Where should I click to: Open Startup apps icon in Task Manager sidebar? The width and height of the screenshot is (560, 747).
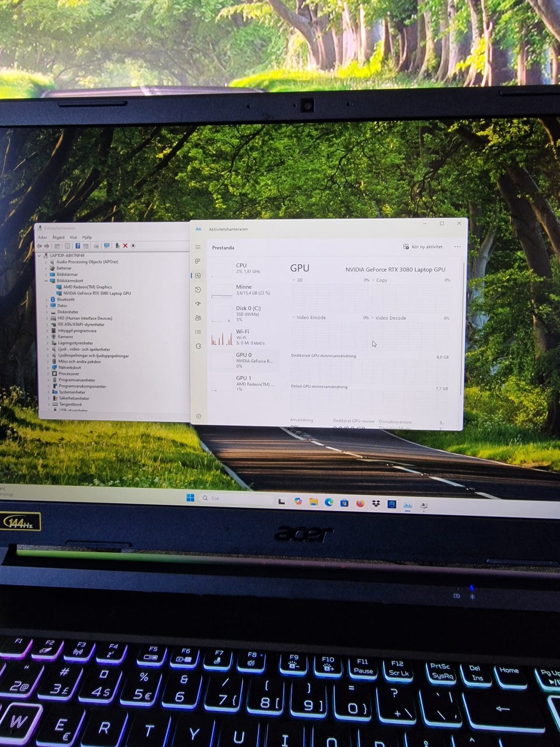[198, 303]
